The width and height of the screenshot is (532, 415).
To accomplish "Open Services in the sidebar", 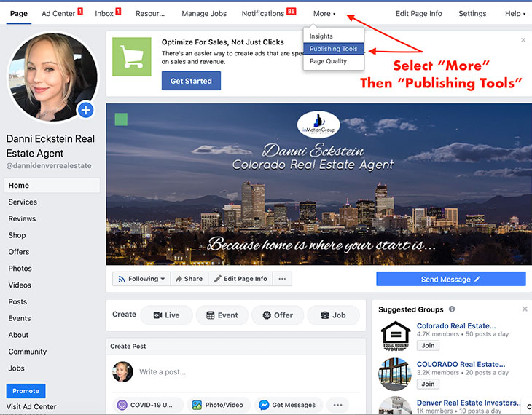I will click(23, 202).
